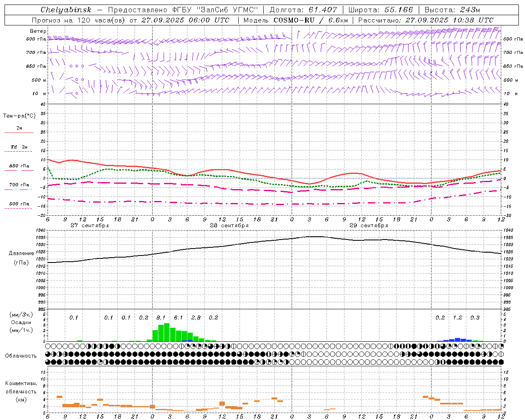Click the "Конвективн." convective cloud label
525x420 pixels.
(21, 383)
